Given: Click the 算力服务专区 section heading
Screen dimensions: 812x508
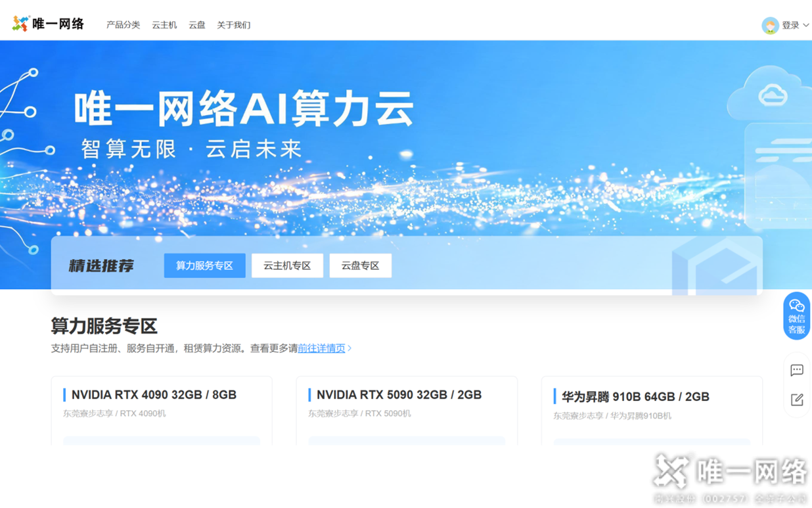Looking at the screenshot, I should [104, 326].
